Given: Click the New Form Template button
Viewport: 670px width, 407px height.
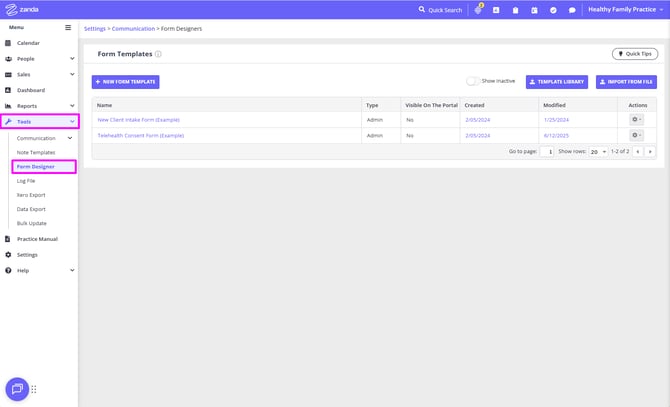Looking at the screenshot, I should [x=125, y=82].
